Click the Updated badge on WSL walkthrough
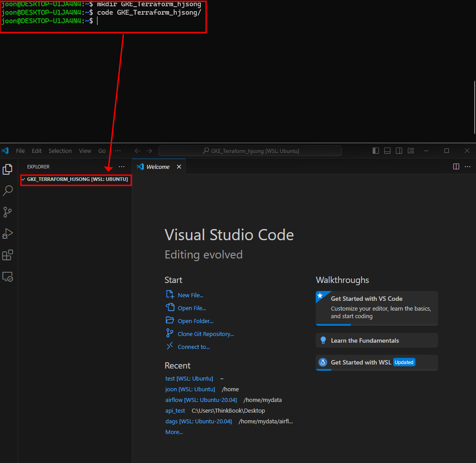Viewport: 476px width, 463px height. pos(404,362)
